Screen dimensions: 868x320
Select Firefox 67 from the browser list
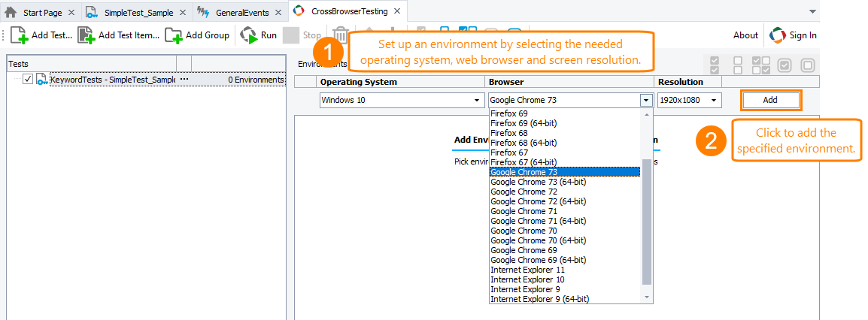click(565, 152)
